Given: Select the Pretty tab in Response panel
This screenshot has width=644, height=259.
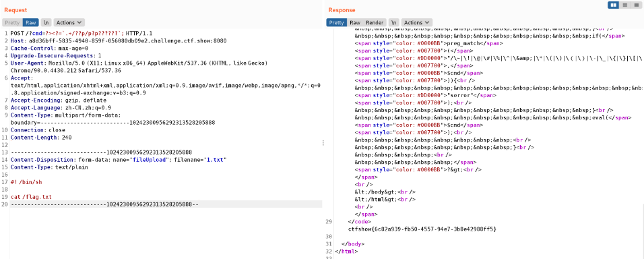Looking at the screenshot, I should click(x=337, y=23).
